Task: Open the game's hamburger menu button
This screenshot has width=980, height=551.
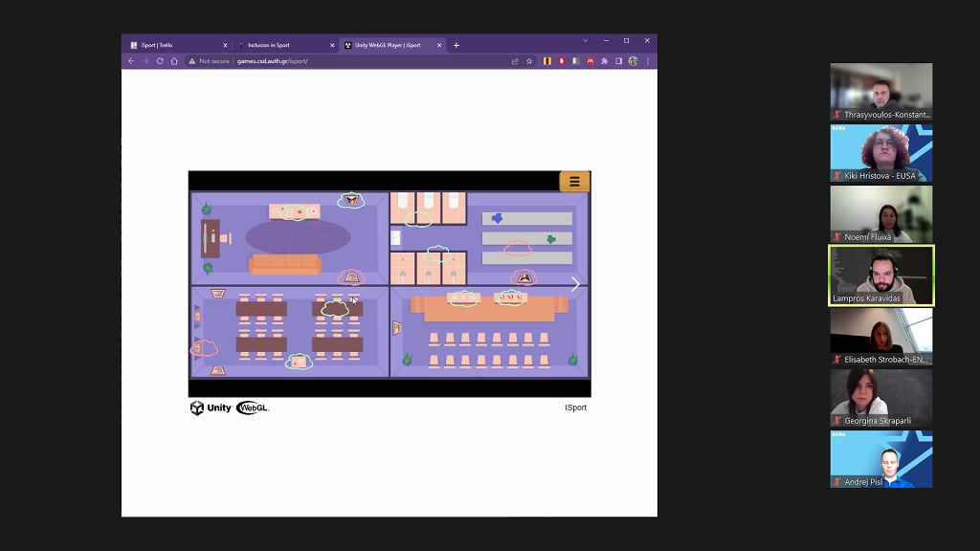Action: pyautogui.click(x=574, y=182)
